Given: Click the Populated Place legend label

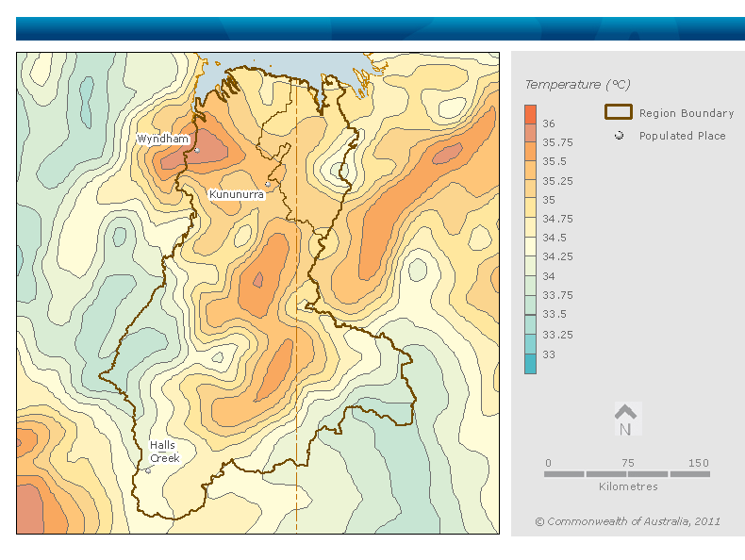Looking at the screenshot, I should coord(682,136).
